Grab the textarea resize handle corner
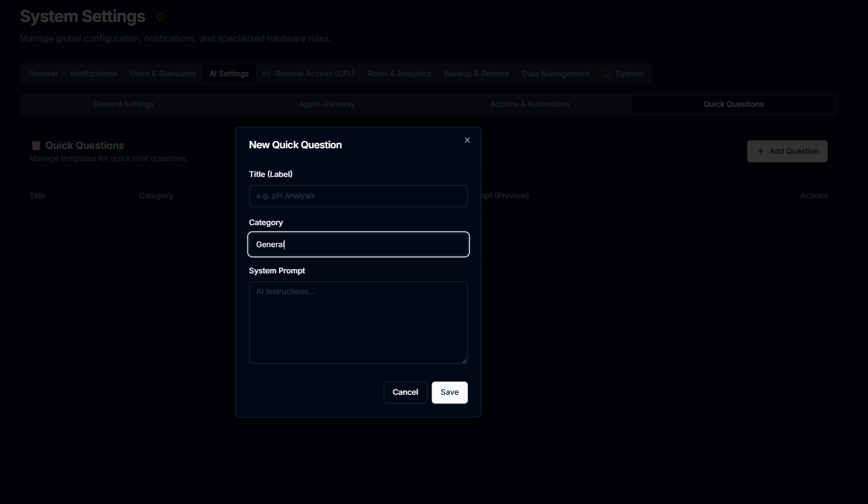Viewport: 868px width, 504px height. [464, 361]
